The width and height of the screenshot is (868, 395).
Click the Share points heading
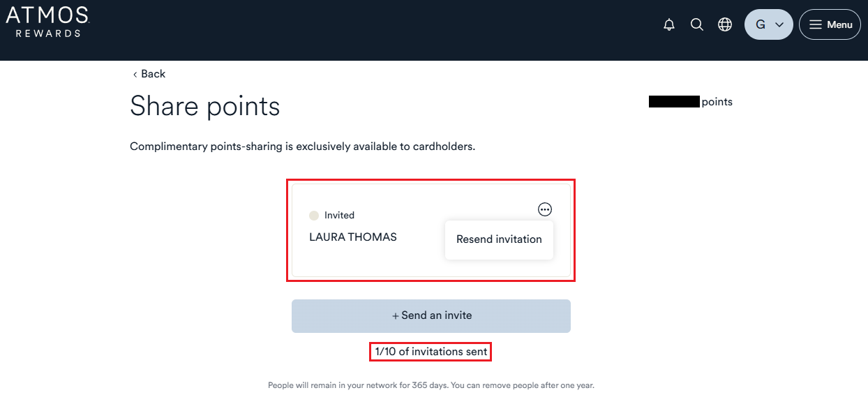205,106
